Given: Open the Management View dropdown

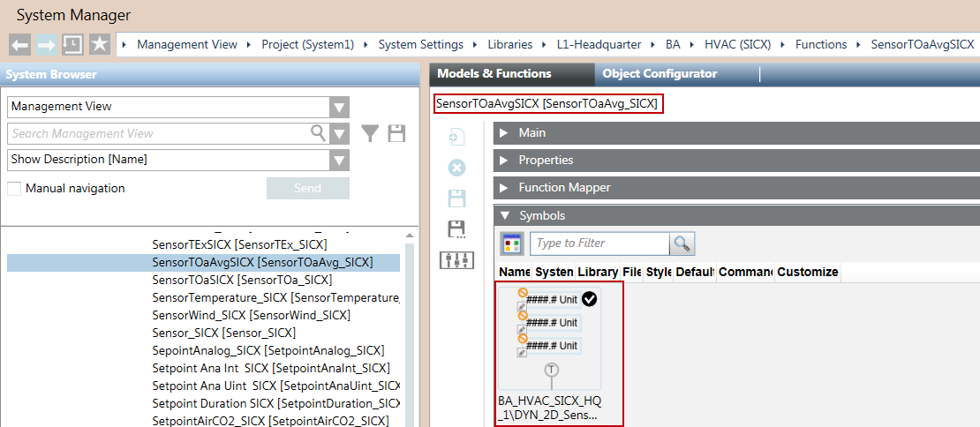Looking at the screenshot, I should (339, 107).
